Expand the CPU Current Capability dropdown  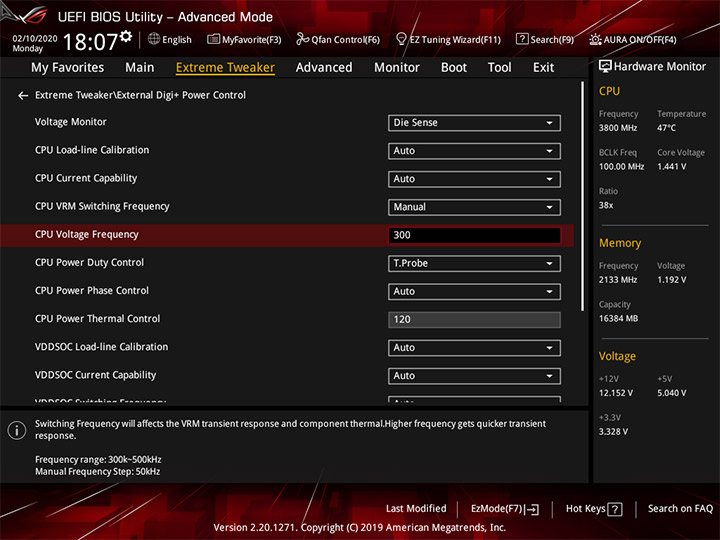pyautogui.click(x=474, y=179)
